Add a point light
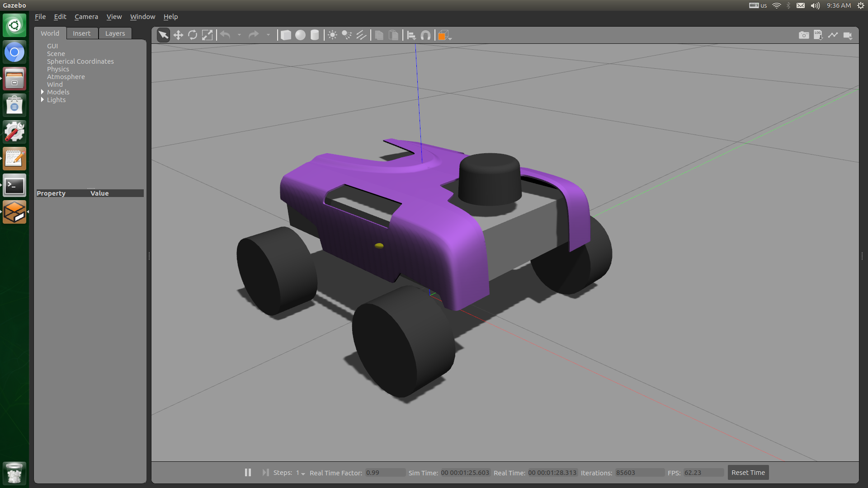The image size is (868, 488). (x=332, y=35)
